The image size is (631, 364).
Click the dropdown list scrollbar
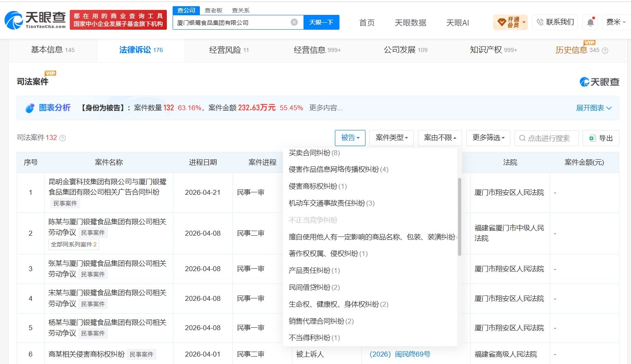pos(459,217)
